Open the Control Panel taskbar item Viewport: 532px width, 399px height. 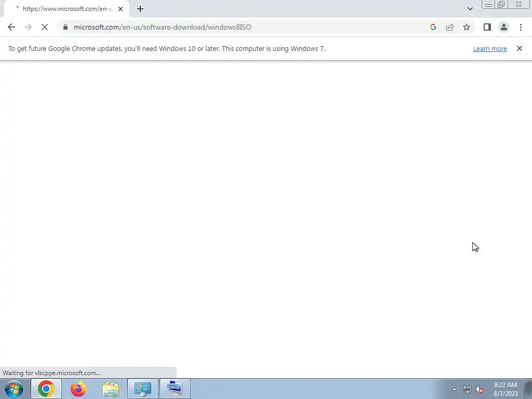pyautogui.click(x=143, y=389)
